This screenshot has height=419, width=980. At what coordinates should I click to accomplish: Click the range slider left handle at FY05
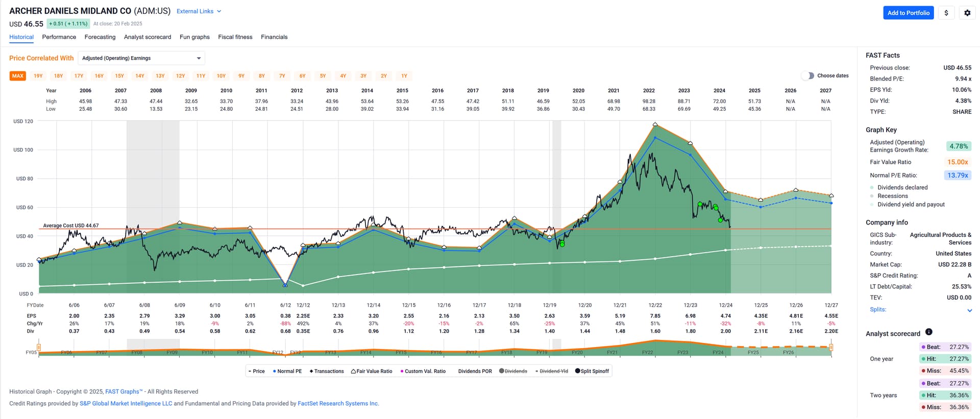tap(39, 348)
